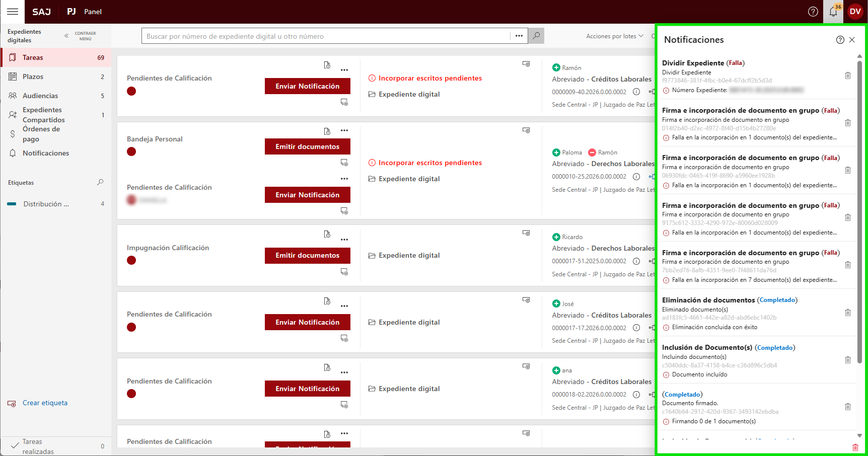The width and height of the screenshot is (868, 456).
Task: Click Crear etiqueta link
Action: [45, 403]
